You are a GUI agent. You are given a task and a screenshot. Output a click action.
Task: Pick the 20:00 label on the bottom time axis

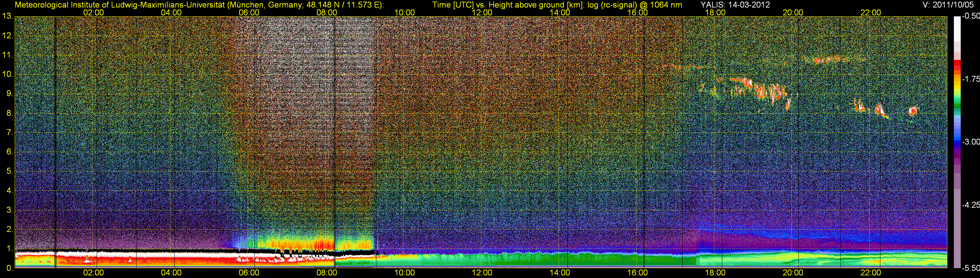pyautogui.click(x=793, y=273)
